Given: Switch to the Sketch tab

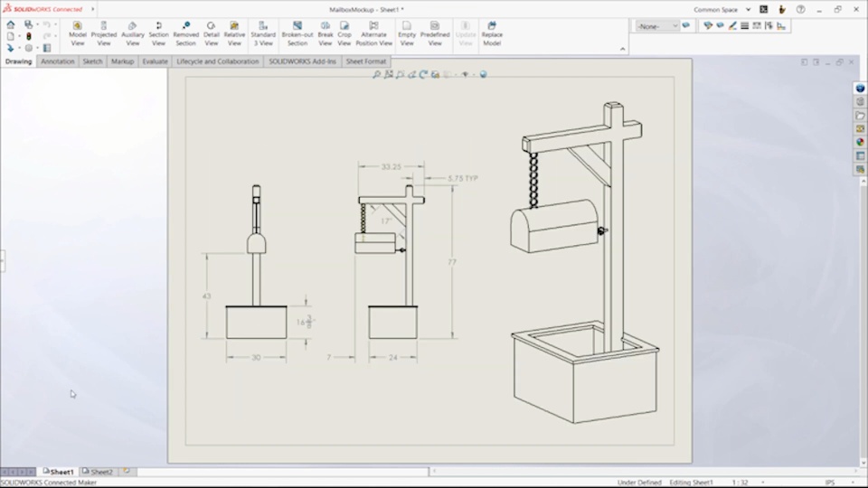Looking at the screenshot, I should (92, 61).
